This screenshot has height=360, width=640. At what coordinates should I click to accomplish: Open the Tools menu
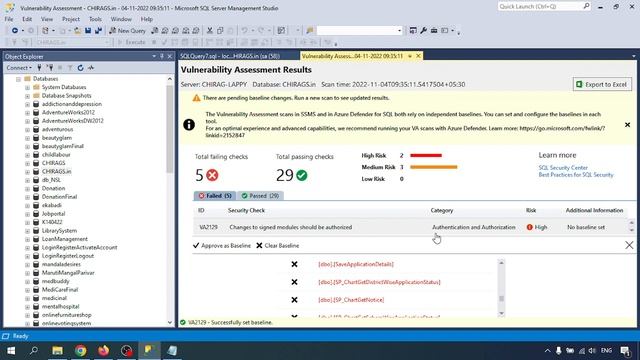[x=95, y=19]
